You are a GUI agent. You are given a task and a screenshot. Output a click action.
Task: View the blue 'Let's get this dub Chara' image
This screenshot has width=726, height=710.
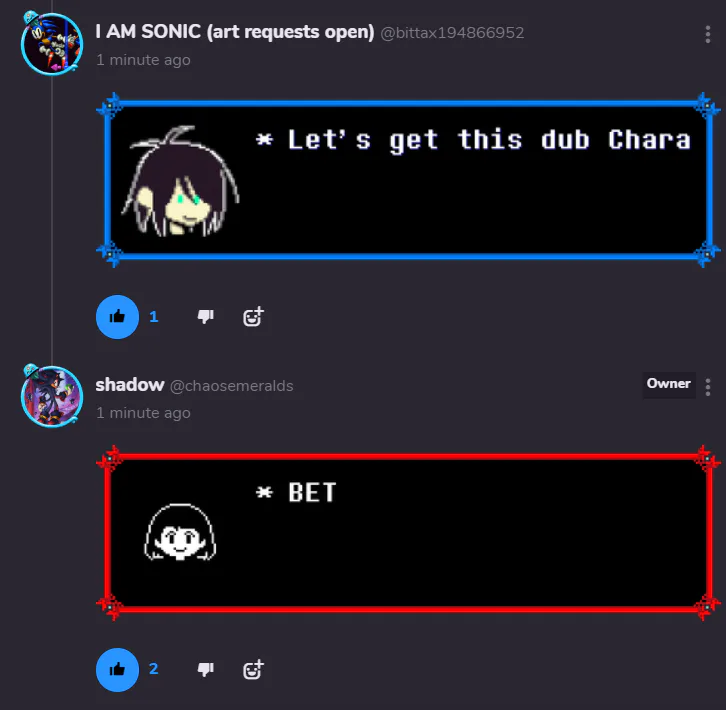408,180
